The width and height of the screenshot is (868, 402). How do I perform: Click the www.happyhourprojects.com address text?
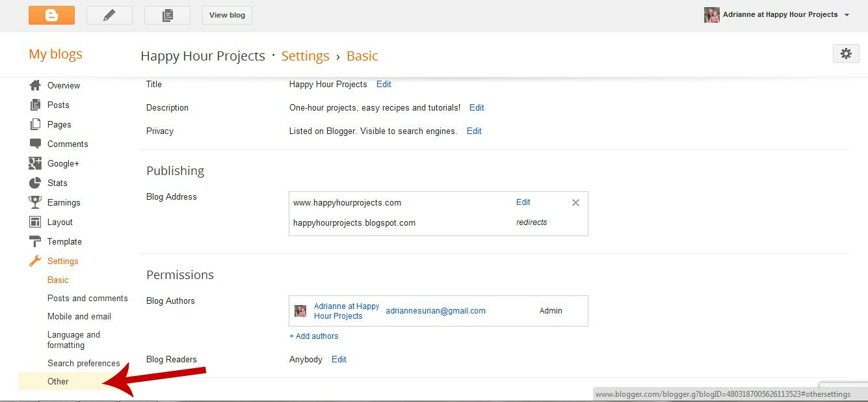pos(347,202)
